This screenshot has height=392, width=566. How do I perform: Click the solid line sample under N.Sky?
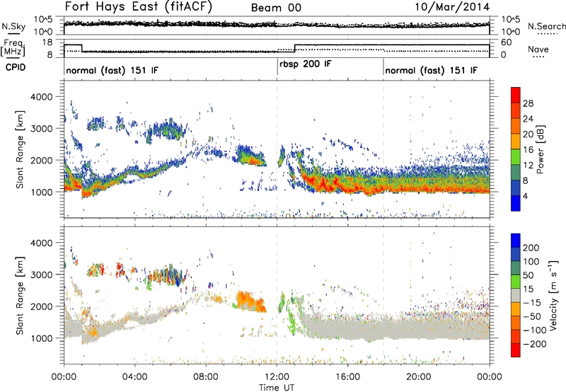pos(13,33)
